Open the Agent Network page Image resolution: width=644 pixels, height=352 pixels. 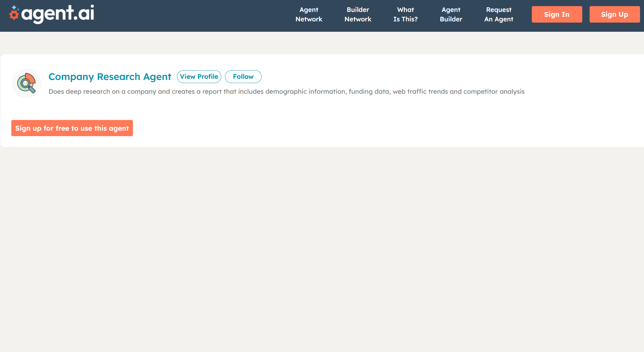coord(309,14)
